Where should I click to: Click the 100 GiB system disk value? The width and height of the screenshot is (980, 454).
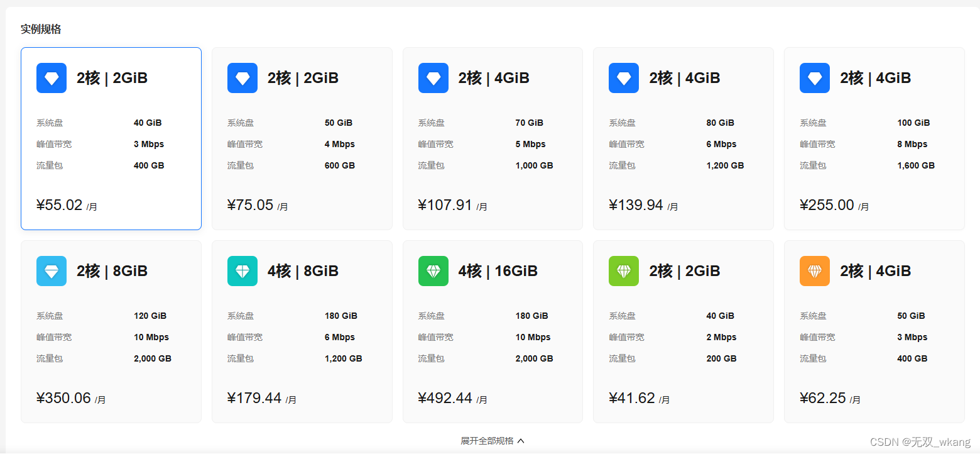pos(914,123)
